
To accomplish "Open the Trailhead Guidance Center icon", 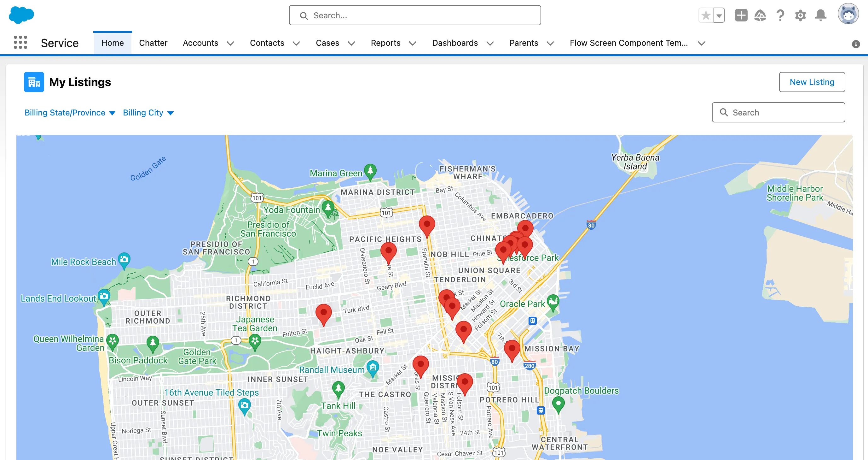I will click(761, 15).
